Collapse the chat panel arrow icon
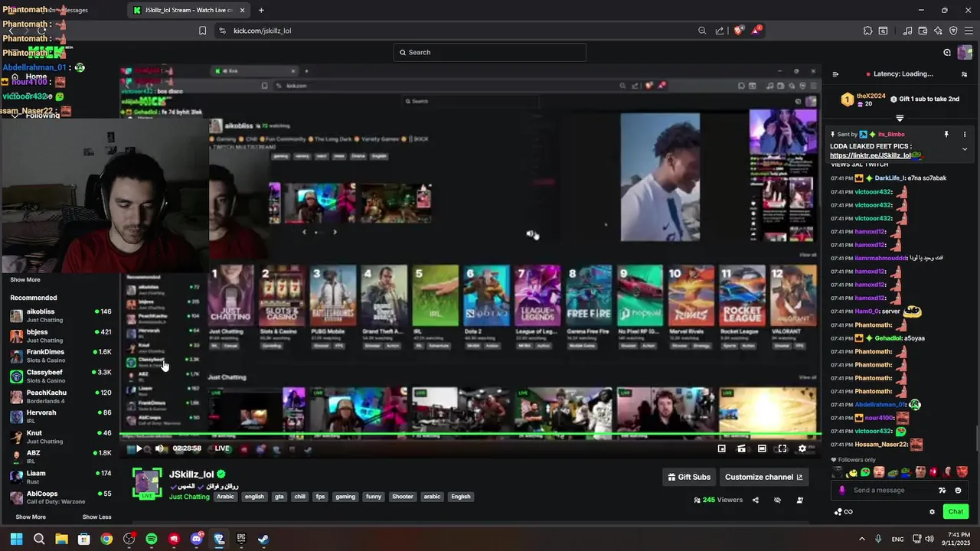This screenshot has height=551, width=980. (835, 74)
